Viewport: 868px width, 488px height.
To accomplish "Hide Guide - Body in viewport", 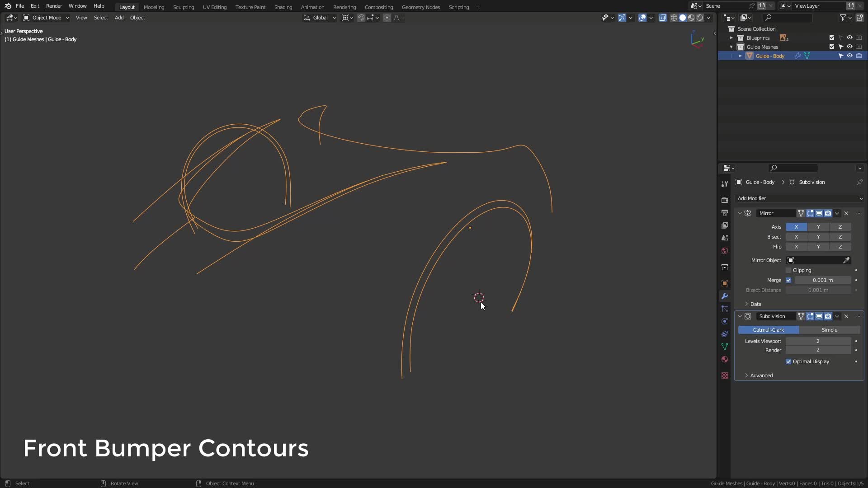I will click(x=849, y=56).
